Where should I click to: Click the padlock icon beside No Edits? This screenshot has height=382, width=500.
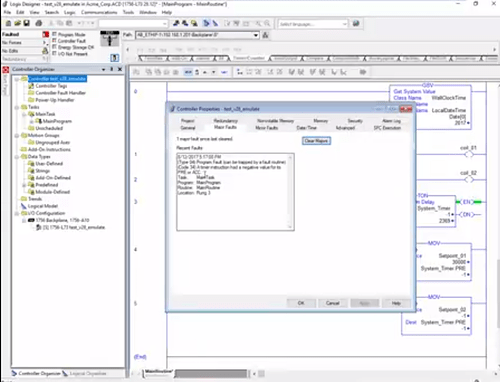[45, 51]
